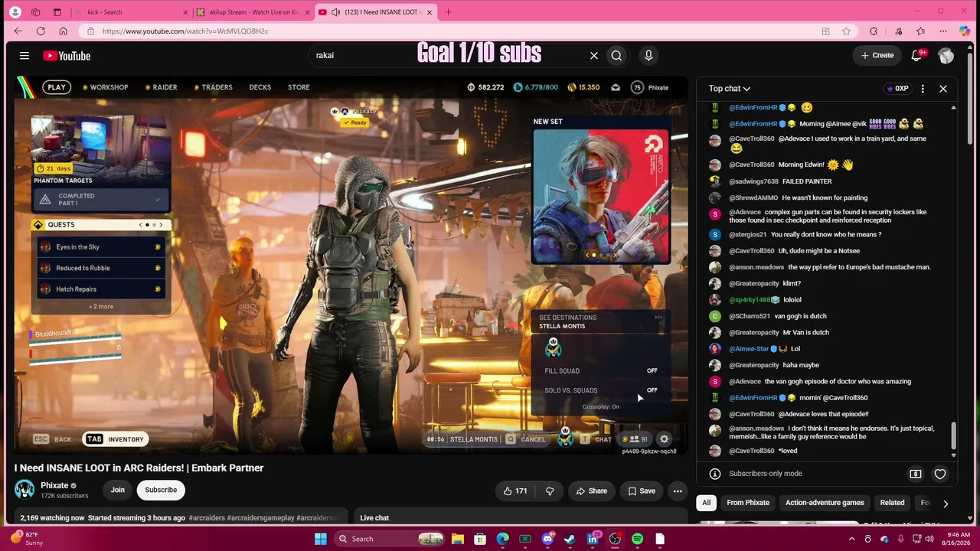The image size is (980, 551).
Task: Close the live chat panel
Action: 943,89
